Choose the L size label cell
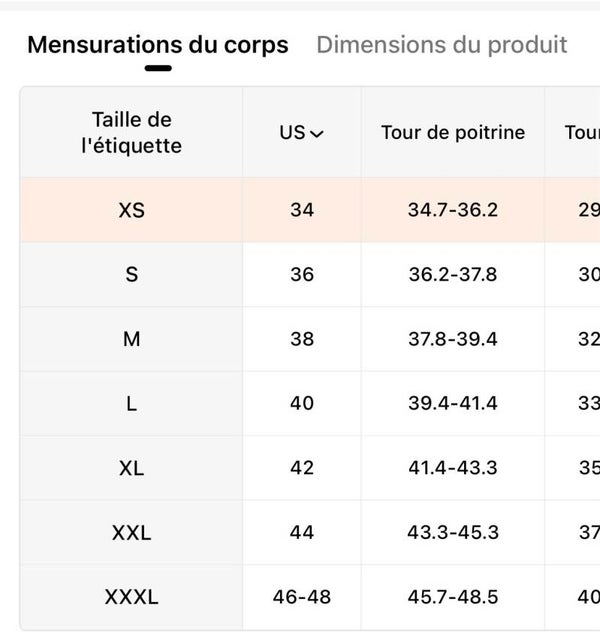The width and height of the screenshot is (600, 644). click(x=131, y=403)
